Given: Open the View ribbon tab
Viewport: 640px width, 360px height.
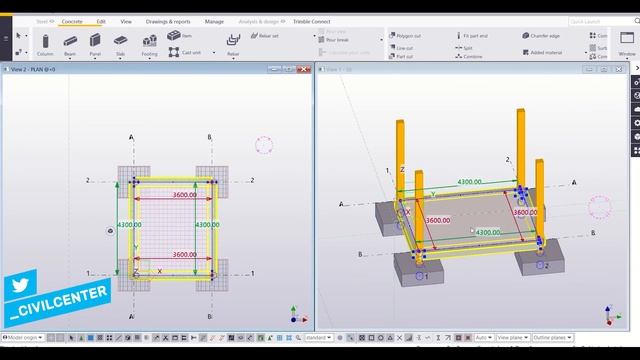Looking at the screenshot, I should coord(126,21).
